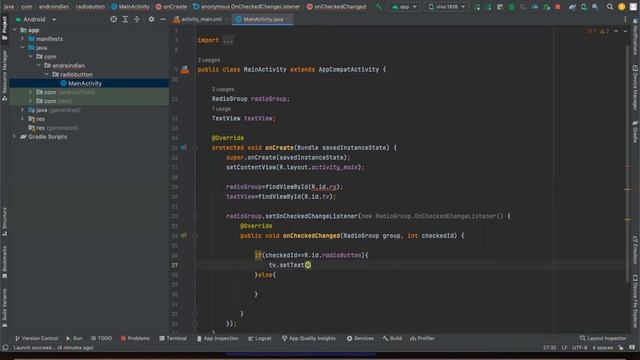Screen dimensions: 640x360
Task: Collapse the androindian package node
Action: click(x=38, y=65)
